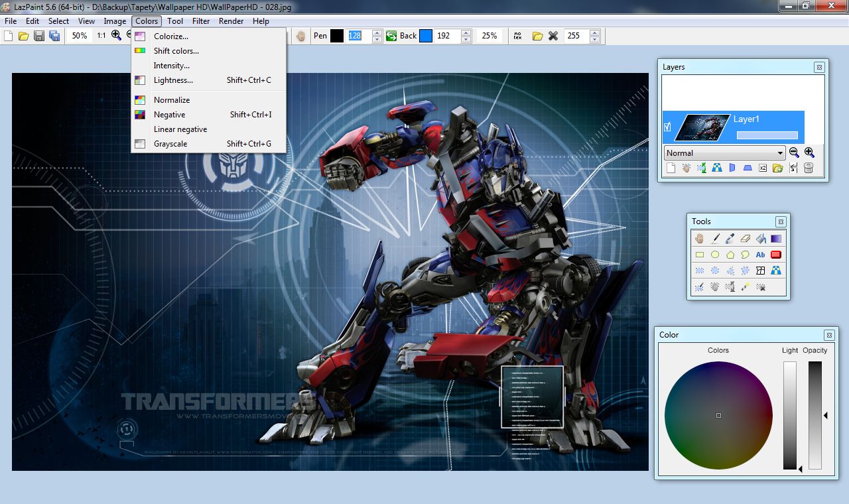Load layer from file folder icon
Screen dimensions: 849x504
click(x=777, y=168)
